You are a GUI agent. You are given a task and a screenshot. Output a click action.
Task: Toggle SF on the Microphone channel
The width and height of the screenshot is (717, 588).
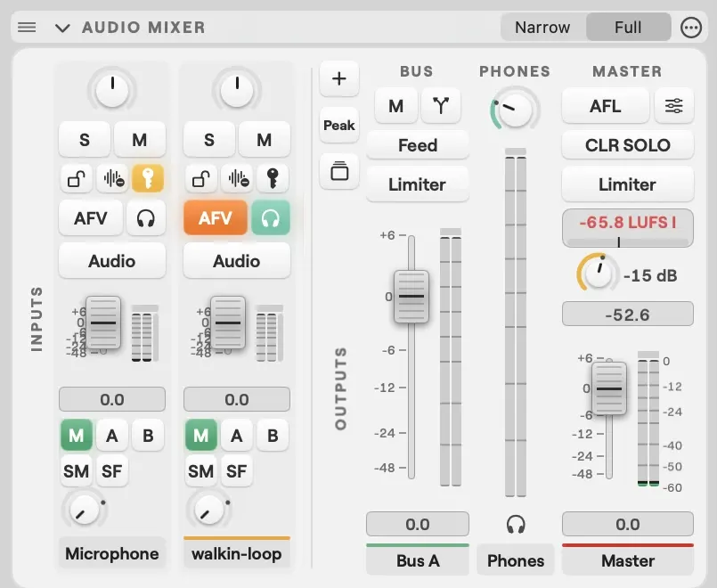point(112,471)
